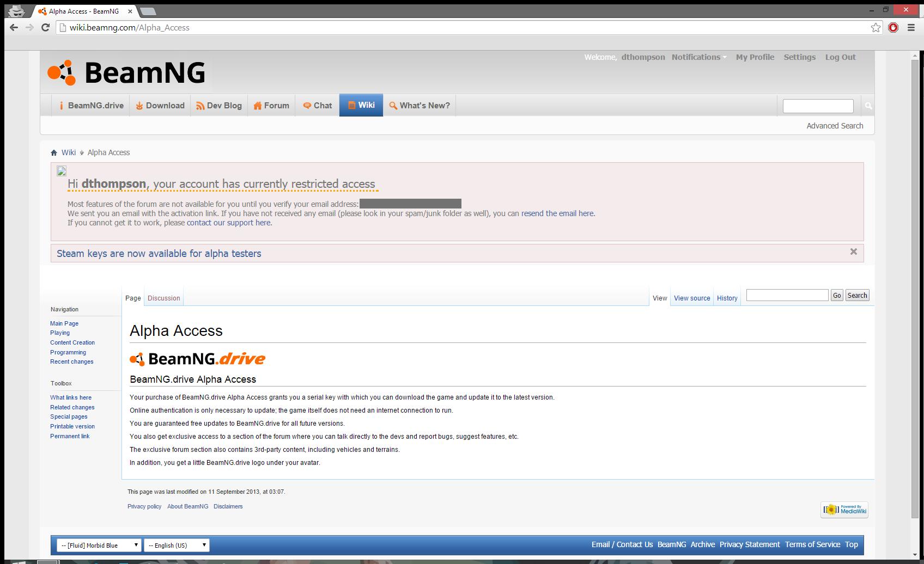The height and width of the screenshot is (564, 924).
Task: Open What links here in Toolbox
Action: coord(71,397)
